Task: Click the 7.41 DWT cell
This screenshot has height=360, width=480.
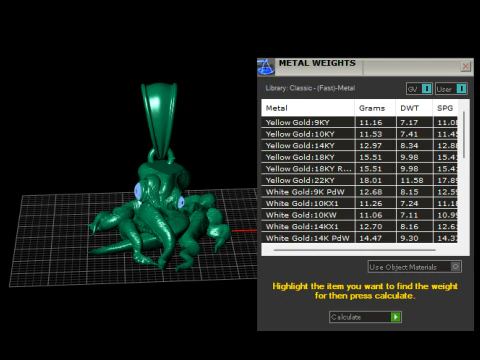Action: [x=414, y=134]
